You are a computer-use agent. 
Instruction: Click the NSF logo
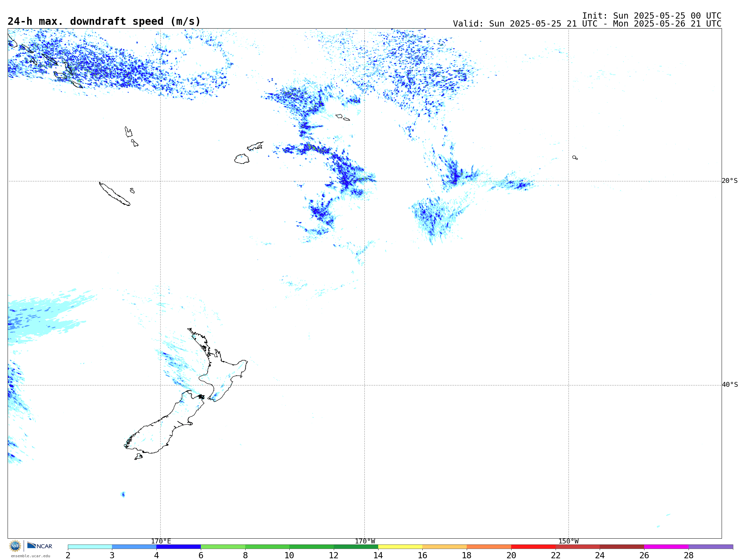pos(15,546)
